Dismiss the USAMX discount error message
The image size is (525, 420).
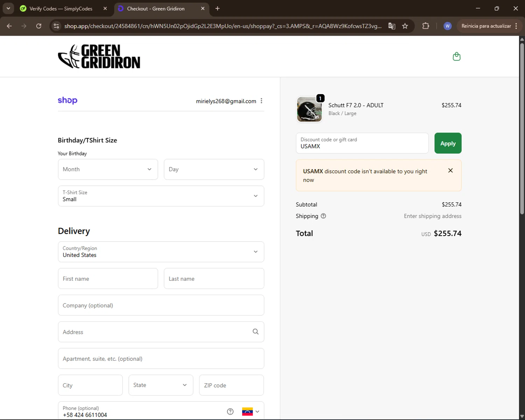pyautogui.click(x=450, y=170)
